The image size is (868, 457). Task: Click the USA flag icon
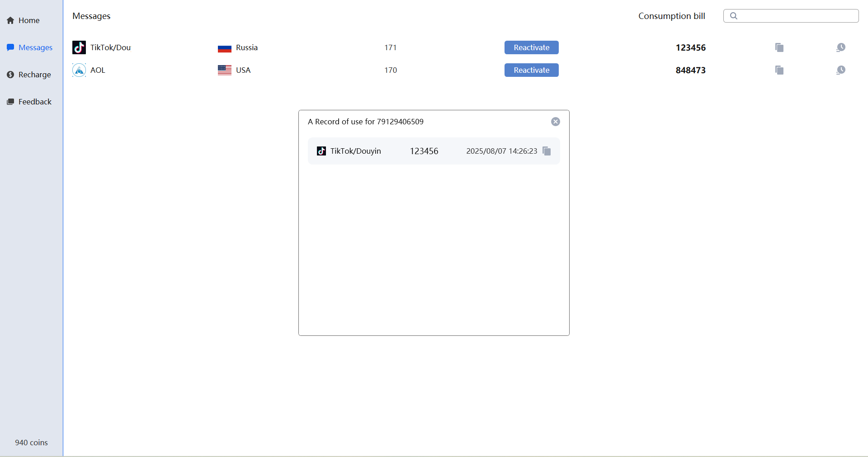point(224,70)
